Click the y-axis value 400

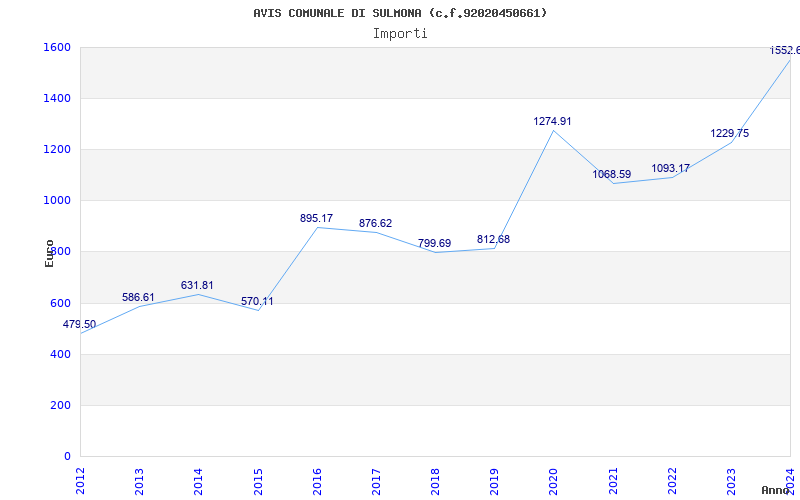pyautogui.click(x=60, y=354)
